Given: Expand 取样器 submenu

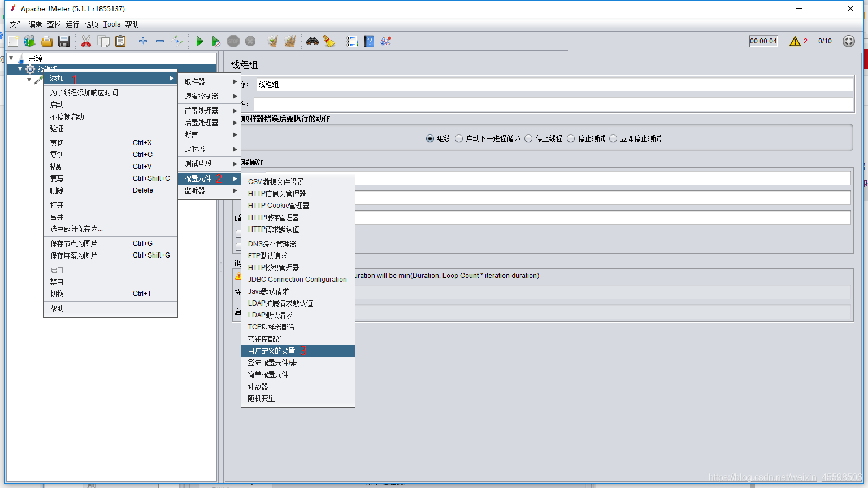Looking at the screenshot, I should pyautogui.click(x=210, y=81).
